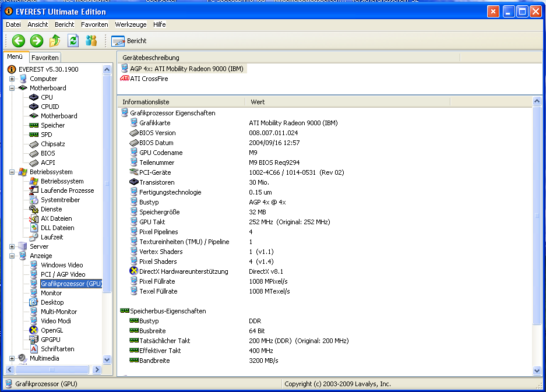Viewport: 546px width, 392px height.
Task: Open the Bericht report toolbar button
Action: point(129,41)
